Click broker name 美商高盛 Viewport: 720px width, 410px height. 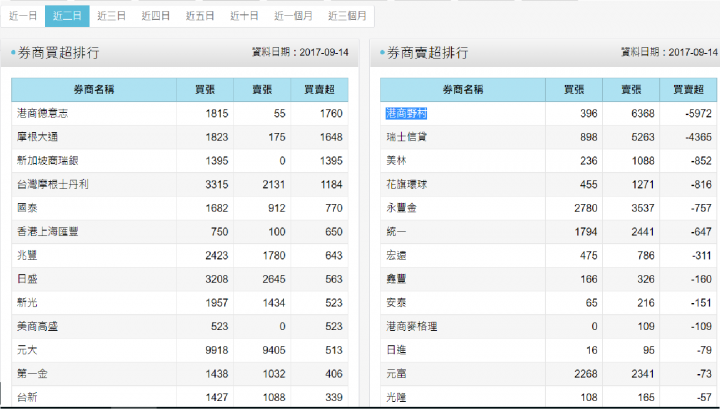click(38, 326)
